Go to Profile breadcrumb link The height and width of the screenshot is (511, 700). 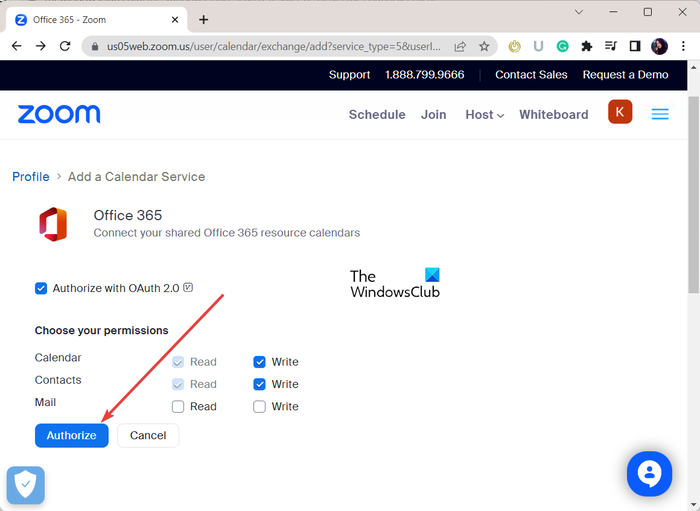[31, 177]
